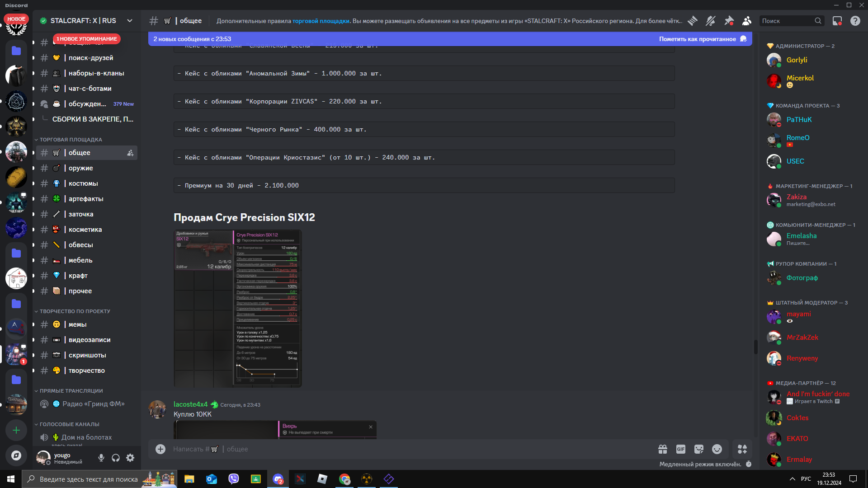The image size is (868, 488).
Task: Collapse the ПРЯМЫЕ ТРАНСЛЯЦИИ category
Action: click(71, 391)
